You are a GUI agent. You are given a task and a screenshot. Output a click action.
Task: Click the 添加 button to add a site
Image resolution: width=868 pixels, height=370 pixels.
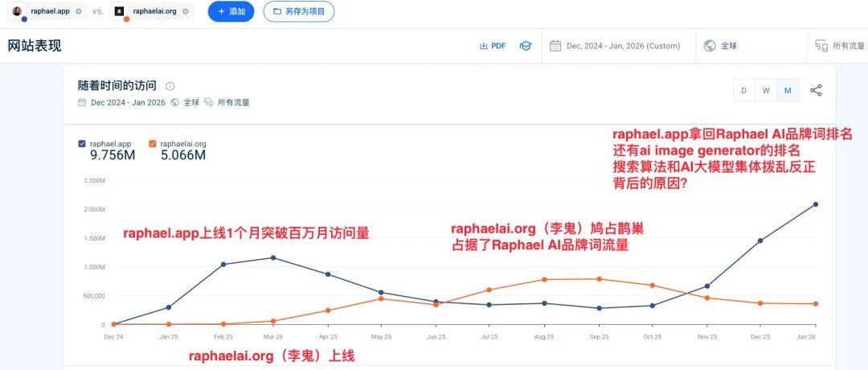point(231,12)
